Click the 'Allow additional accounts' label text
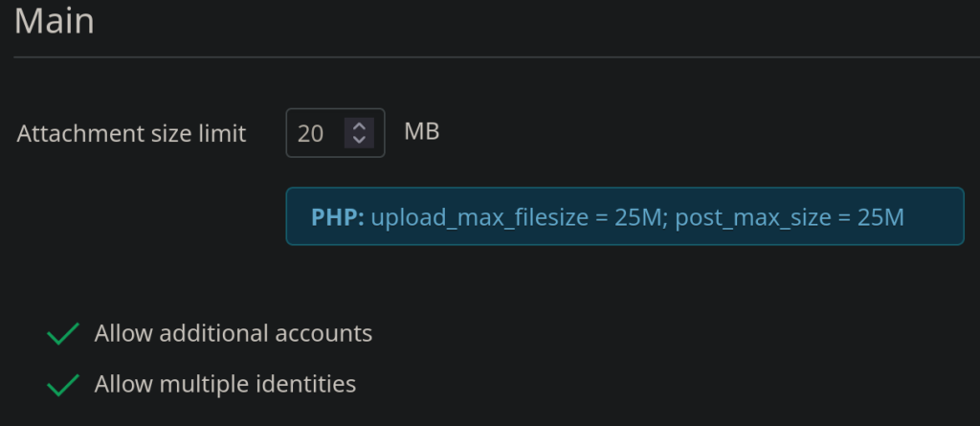Image resolution: width=980 pixels, height=426 pixels. point(233,333)
